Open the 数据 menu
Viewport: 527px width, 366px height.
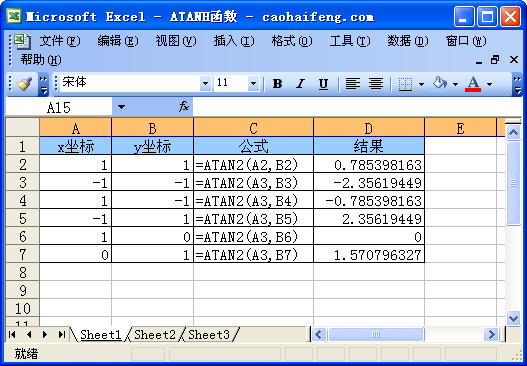point(408,41)
